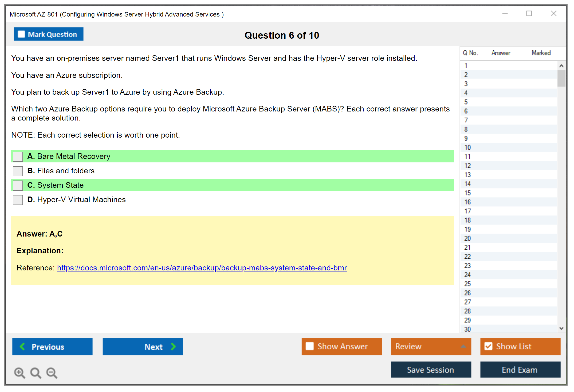Open the docs.microsoft.com reference link
This screenshot has height=392, width=574.
click(202, 268)
